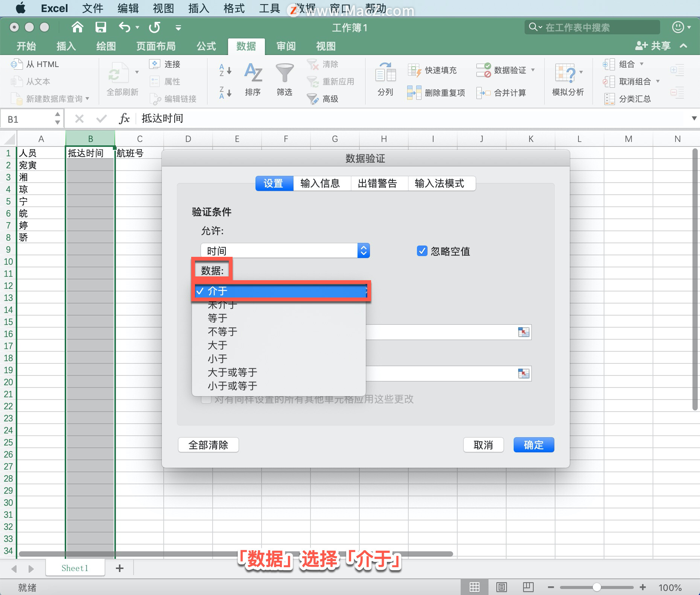The height and width of the screenshot is (595, 700).
Task: Click the Page Break Preview icon in status bar
Action: pyautogui.click(x=528, y=587)
